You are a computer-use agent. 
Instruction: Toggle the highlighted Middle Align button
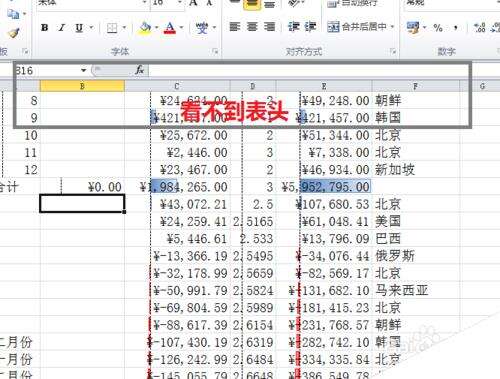coord(252,4)
